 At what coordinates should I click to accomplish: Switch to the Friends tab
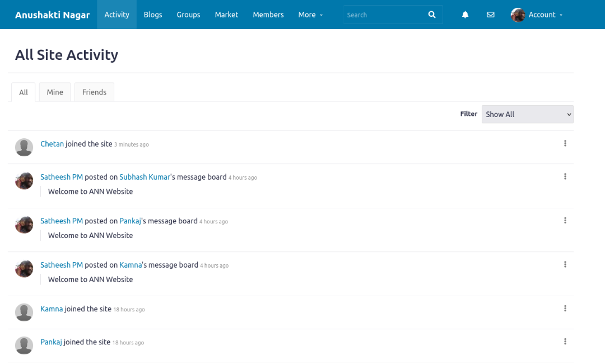(94, 92)
